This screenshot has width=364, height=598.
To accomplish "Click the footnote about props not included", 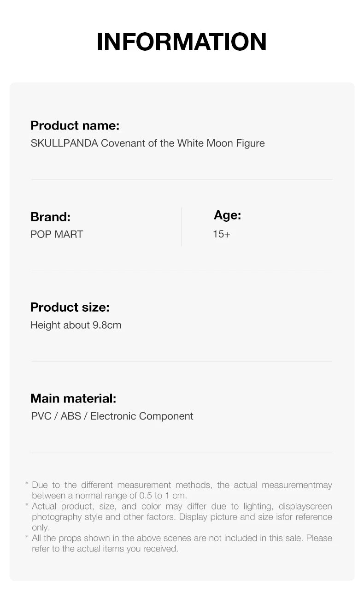I will point(182,543).
